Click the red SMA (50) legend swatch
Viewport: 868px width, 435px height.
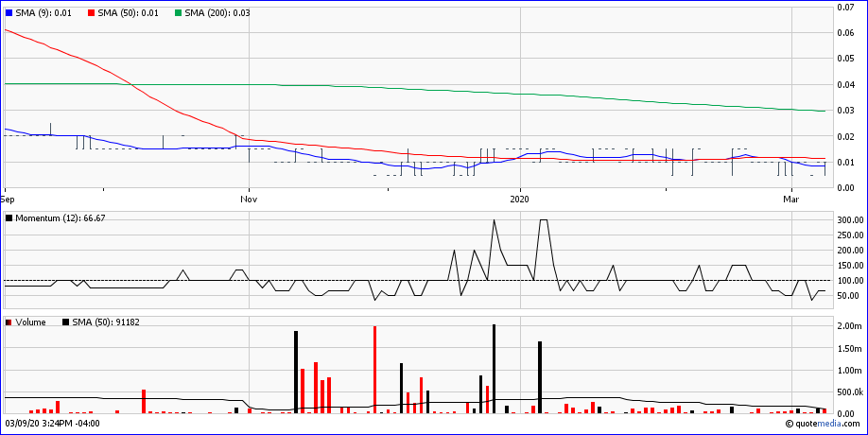pyautogui.click(x=91, y=13)
